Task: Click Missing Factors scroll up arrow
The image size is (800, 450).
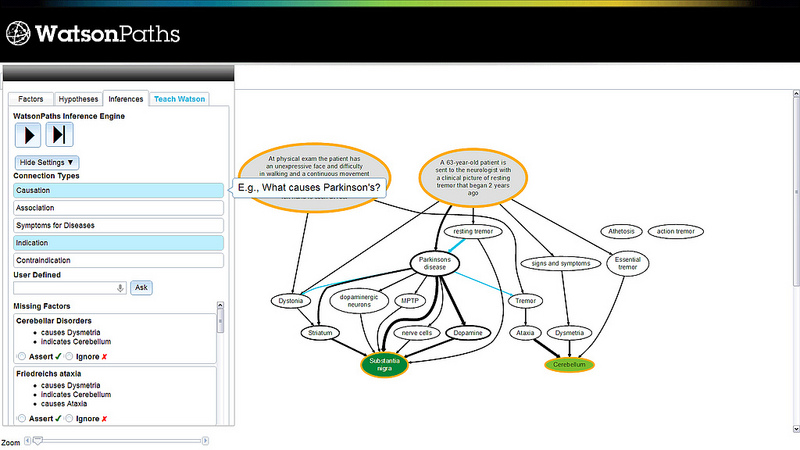Action: click(220, 305)
